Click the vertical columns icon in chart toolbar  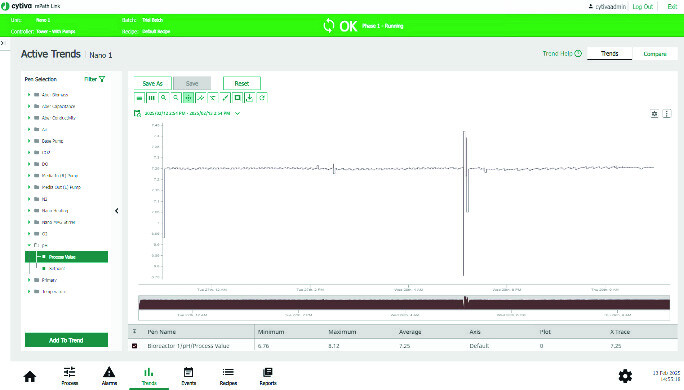coord(151,98)
